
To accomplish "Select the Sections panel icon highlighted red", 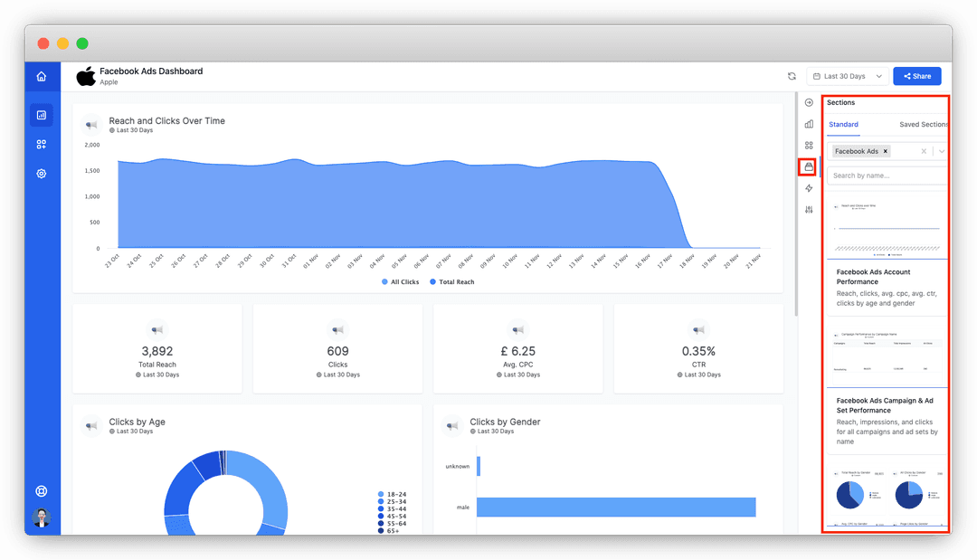I will pyautogui.click(x=809, y=167).
